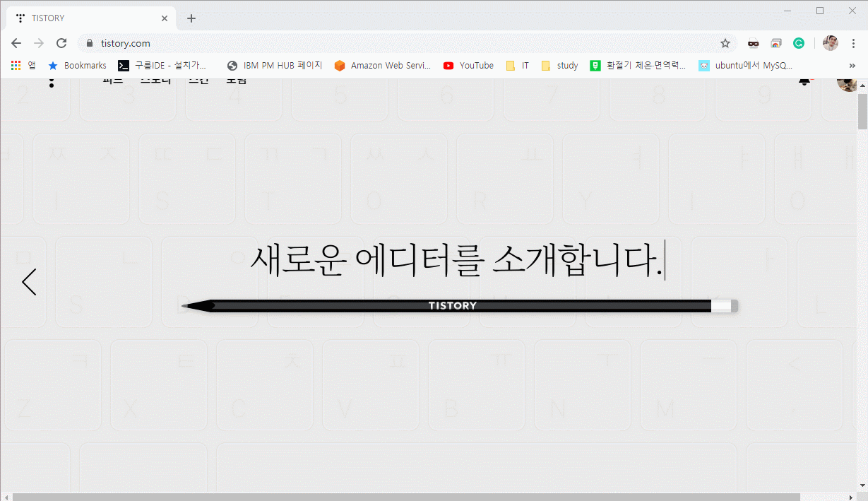
Task: Focus the tistory.com address bar
Action: (406, 43)
